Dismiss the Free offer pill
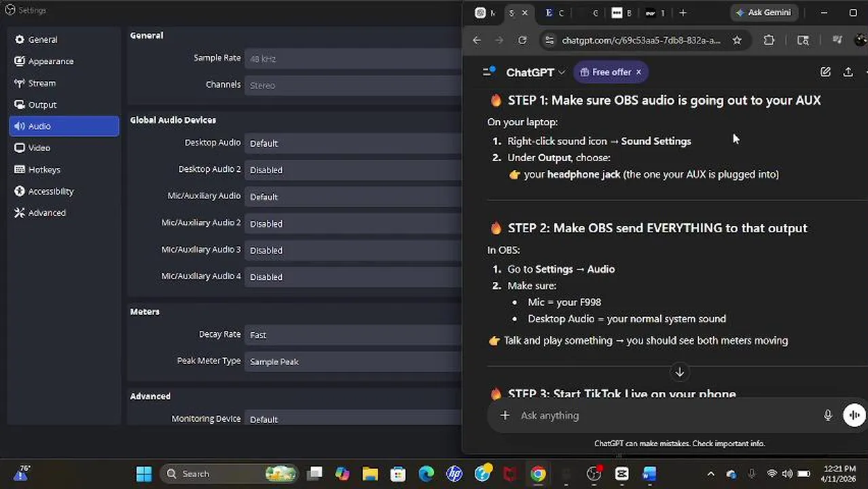The image size is (868, 489). 638,72
